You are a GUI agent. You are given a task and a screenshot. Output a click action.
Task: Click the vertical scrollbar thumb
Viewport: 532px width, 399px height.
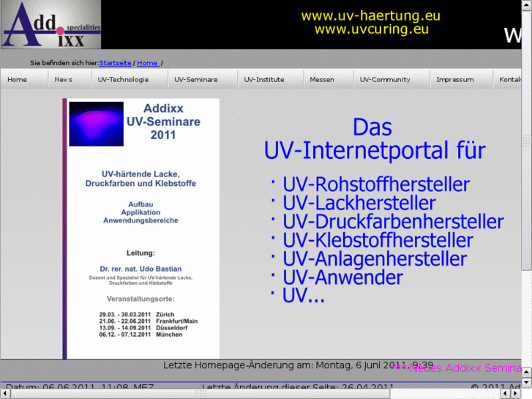click(x=526, y=141)
